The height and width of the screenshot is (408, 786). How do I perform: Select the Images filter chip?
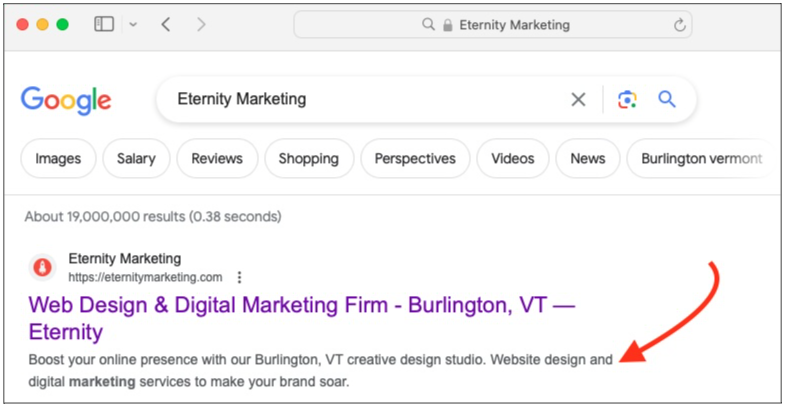click(58, 158)
